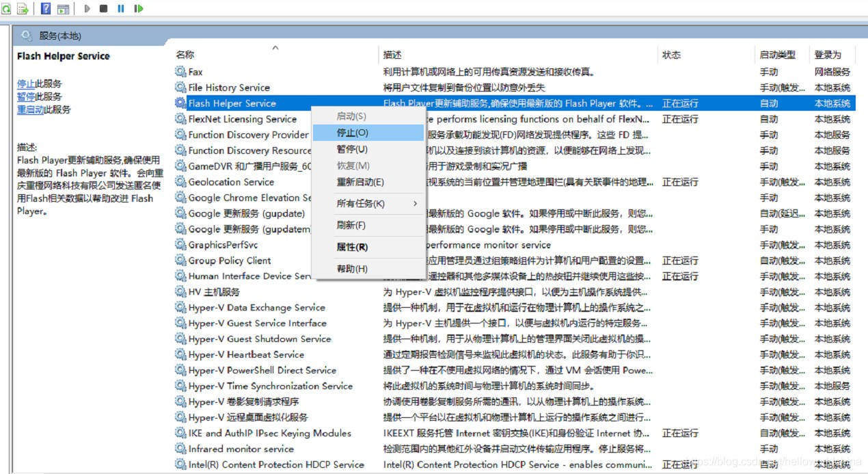Image resolution: width=868 pixels, height=474 pixels.
Task: Click the 重启动 link in the left pane
Action: point(31,109)
